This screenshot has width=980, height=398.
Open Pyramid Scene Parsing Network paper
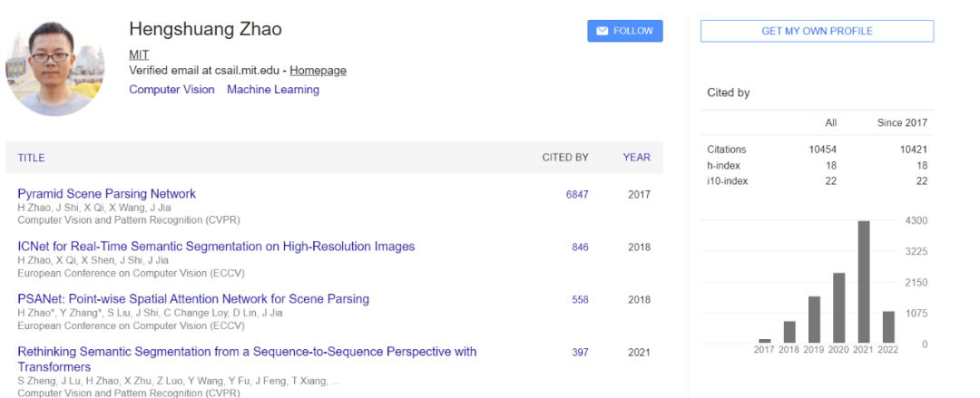pyautogui.click(x=106, y=194)
